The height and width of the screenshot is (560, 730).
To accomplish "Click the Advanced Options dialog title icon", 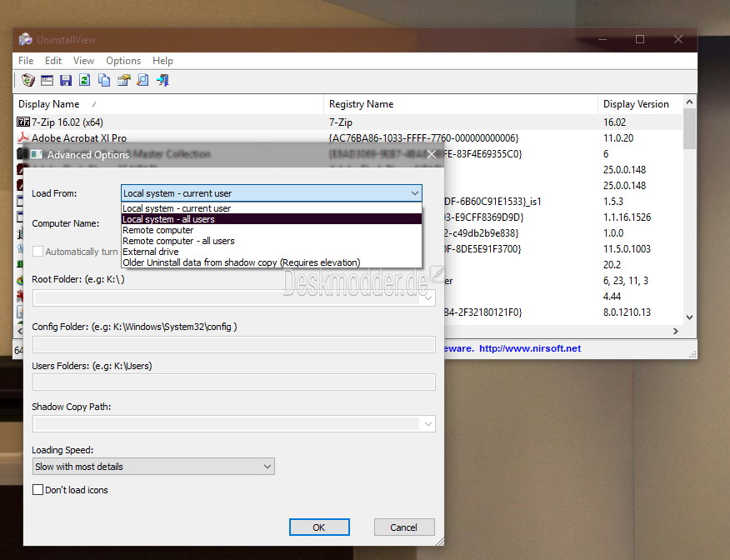I will (x=37, y=154).
